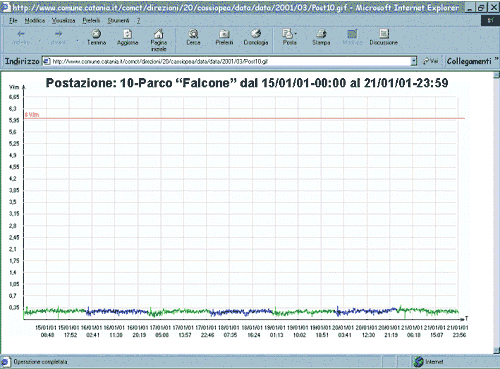
Task: Click the vertical scrollbar down arrow
Action: tap(497, 350)
